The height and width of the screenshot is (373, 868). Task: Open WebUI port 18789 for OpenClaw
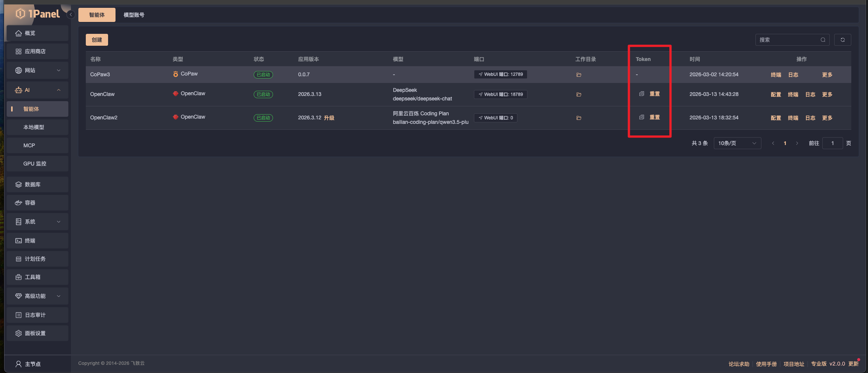(x=500, y=94)
